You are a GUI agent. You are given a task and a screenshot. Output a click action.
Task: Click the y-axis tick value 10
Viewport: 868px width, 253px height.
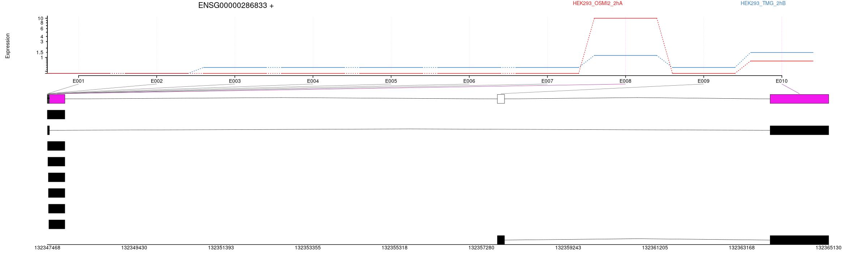coord(40,18)
